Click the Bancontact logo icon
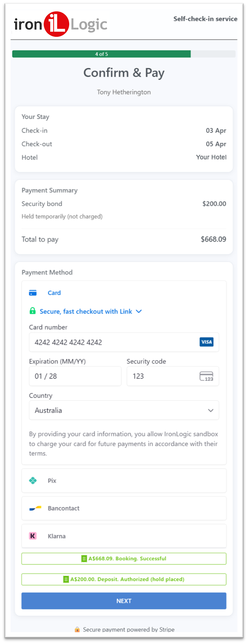 (35, 508)
